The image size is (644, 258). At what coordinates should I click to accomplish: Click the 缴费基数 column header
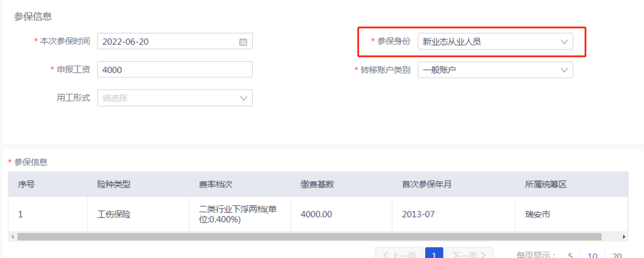point(317,185)
